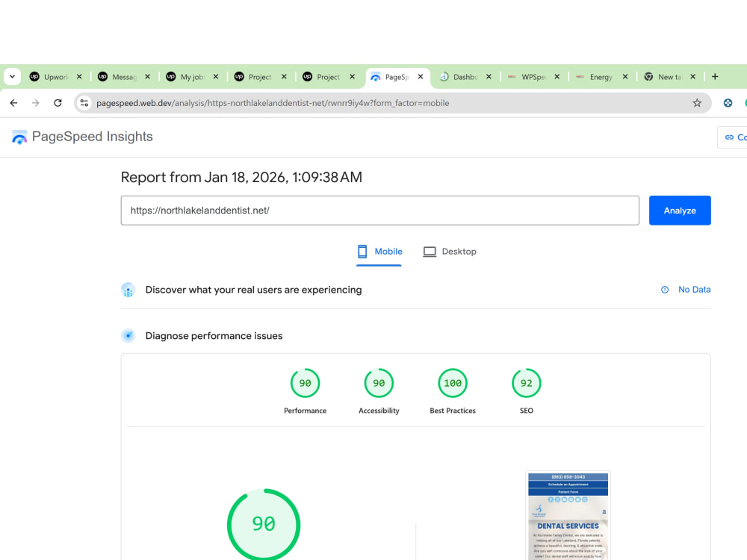Click the No Data info icon

tap(665, 290)
